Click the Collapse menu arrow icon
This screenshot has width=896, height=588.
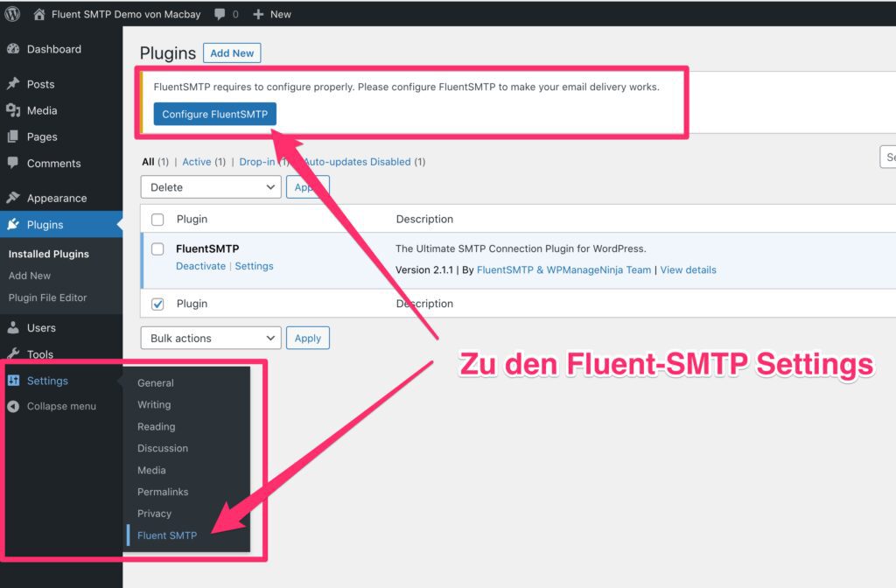point(14,406)
